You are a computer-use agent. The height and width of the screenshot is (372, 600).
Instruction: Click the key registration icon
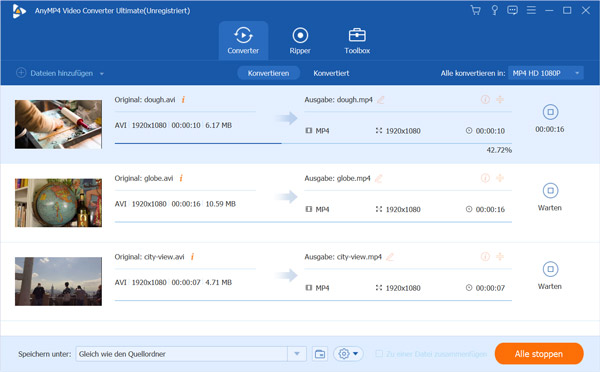click(494, 10)
